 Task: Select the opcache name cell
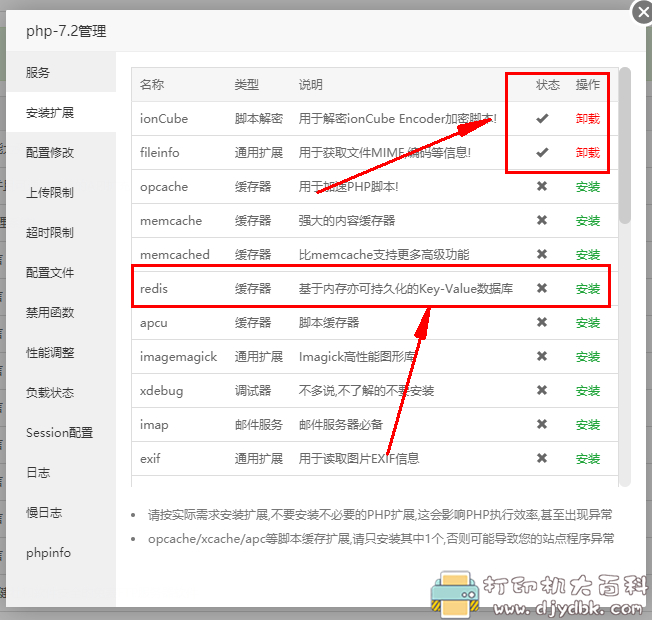[164, 187]
